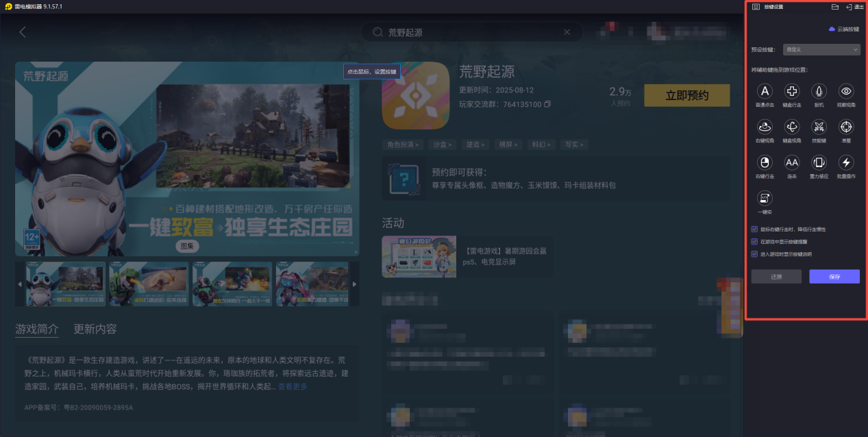This screenshot has height=437, width=868.
Task: Select the 连击 (AA) key icon
Action: [x=792, y=162]
